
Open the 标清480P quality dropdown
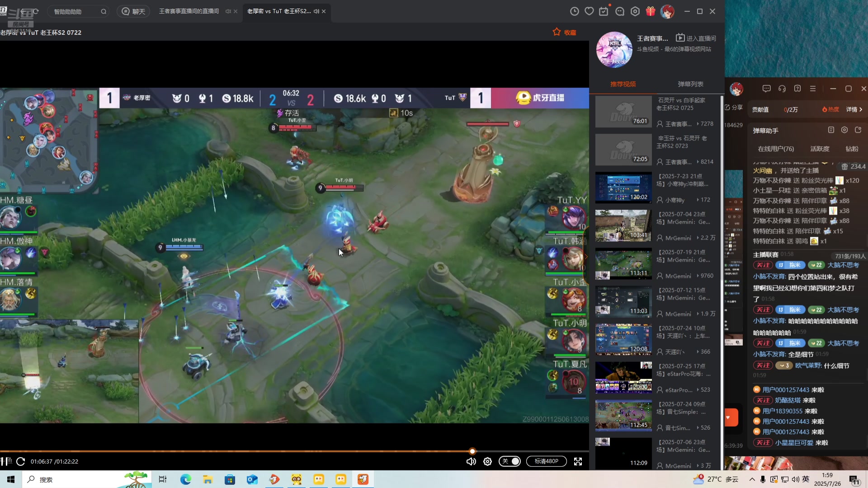point(546,461)
